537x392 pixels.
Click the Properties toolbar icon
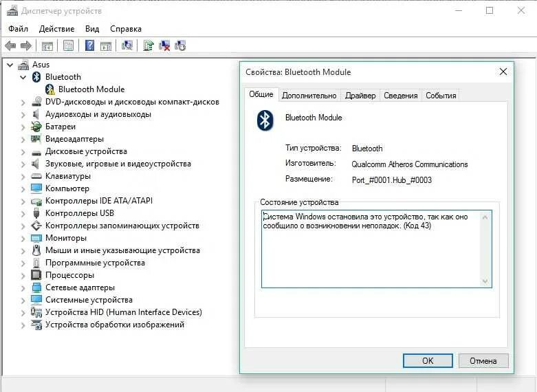pos(69,45)
